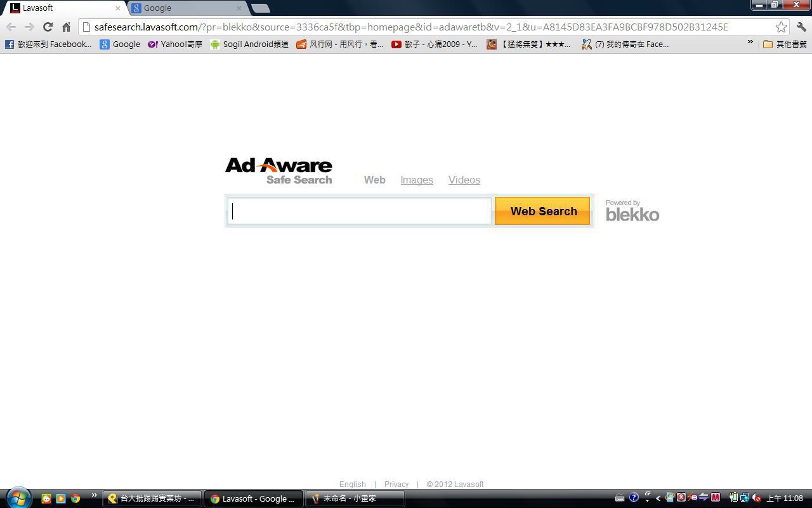812x508 pixels.
Task: Select the Images search category
Action: click(417, 180)
